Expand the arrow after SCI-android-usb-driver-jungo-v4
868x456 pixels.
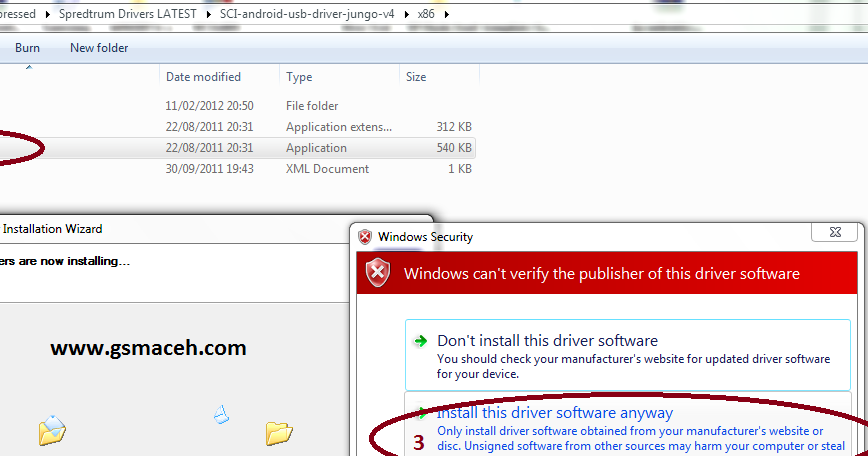[x=406, y=14]
